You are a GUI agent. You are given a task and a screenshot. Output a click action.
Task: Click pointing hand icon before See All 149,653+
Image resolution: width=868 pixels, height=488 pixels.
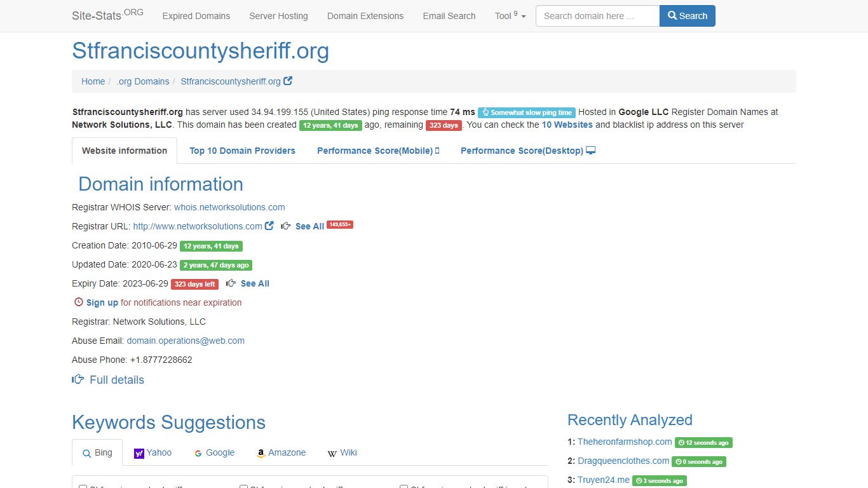click(x=286, y=226)
